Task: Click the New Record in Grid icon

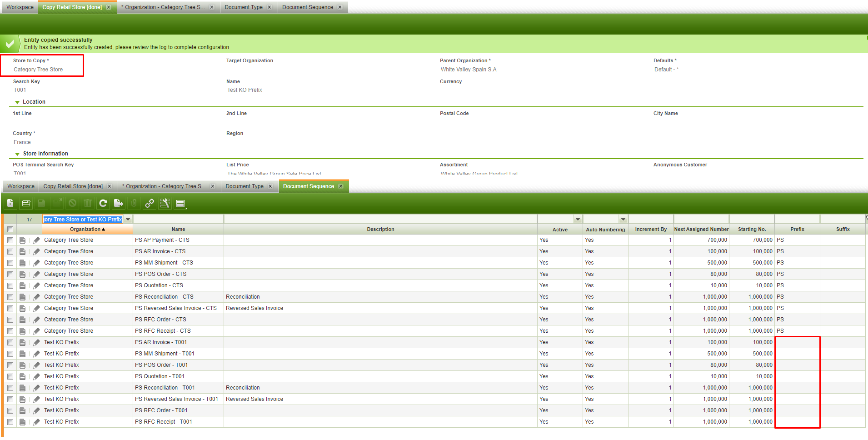Action: [26, 203]
